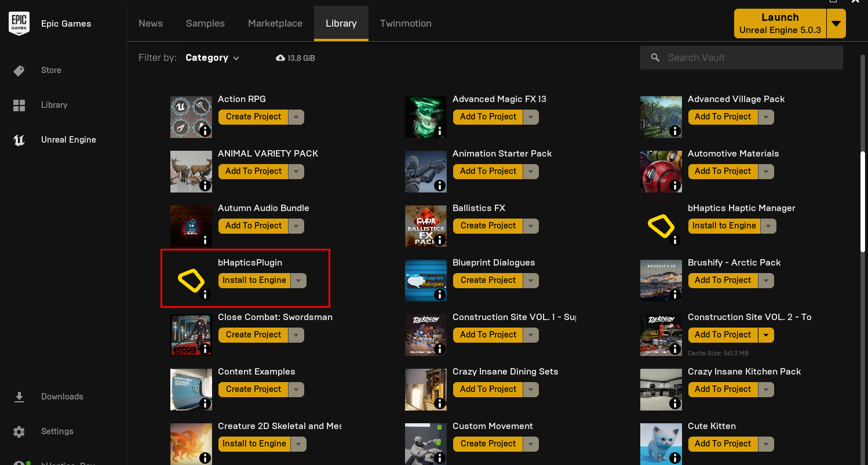
Task: Click the vertical scrollbar thumb
Action: click(x=863, y=201)
